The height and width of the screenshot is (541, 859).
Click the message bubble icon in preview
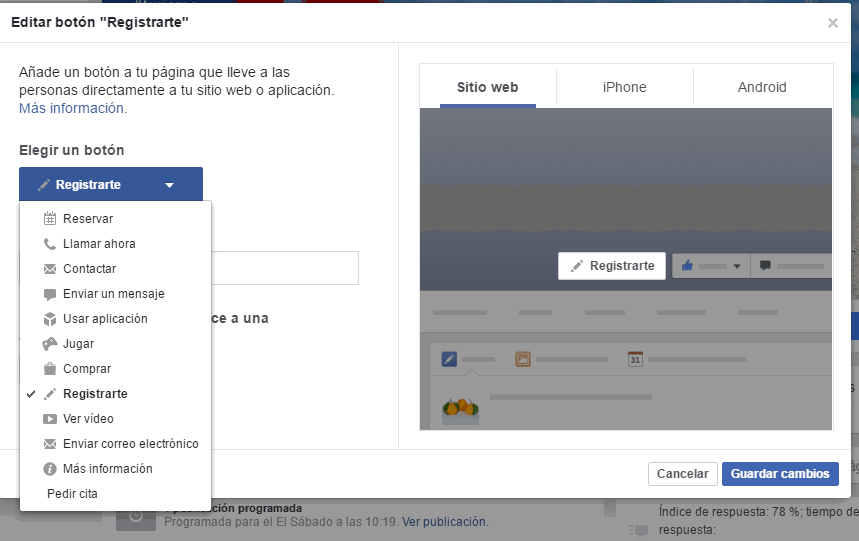tap(765, 266)
